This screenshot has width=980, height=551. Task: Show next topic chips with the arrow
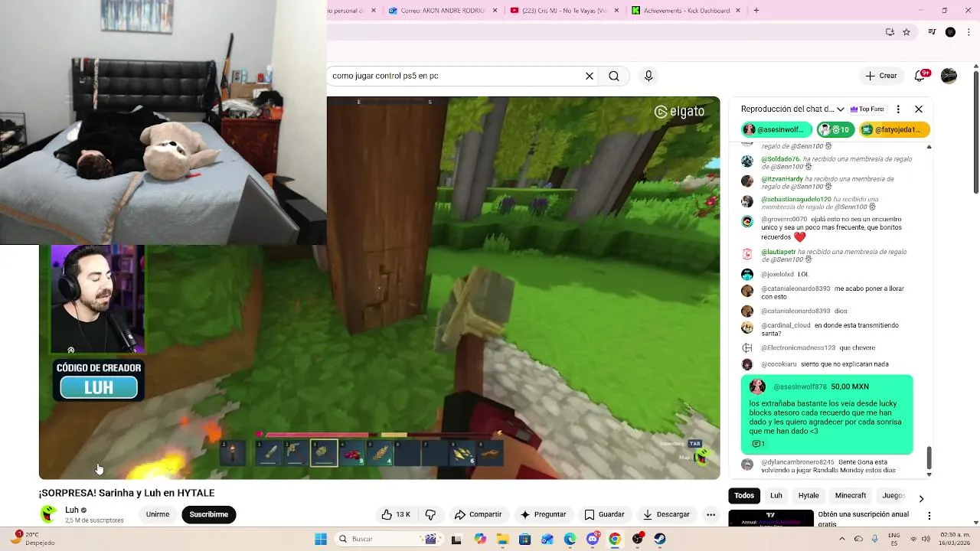pyautogui.click(x=921, y=498)
